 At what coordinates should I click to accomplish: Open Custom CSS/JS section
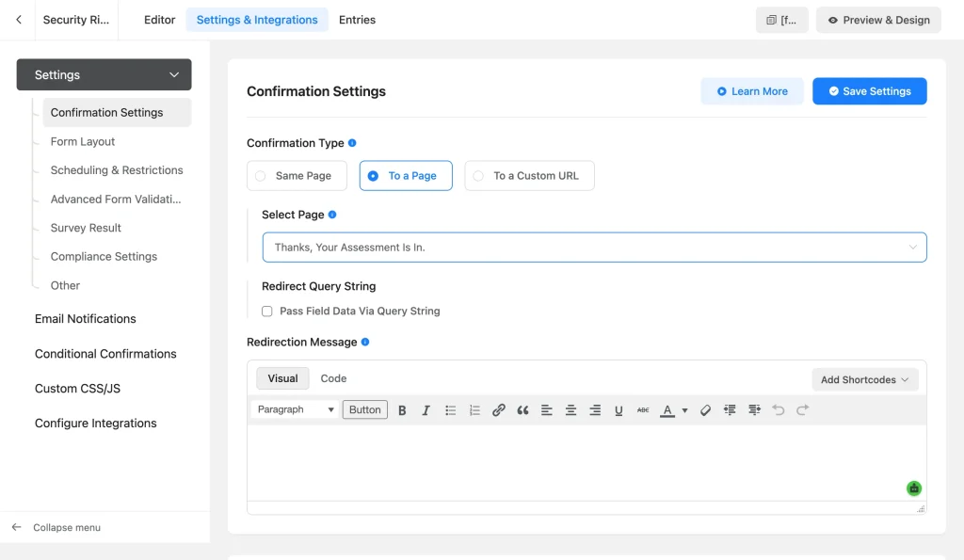coord(77,389)
